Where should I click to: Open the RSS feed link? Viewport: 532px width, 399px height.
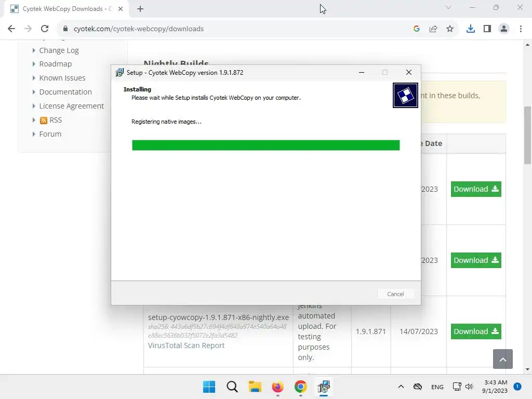pos(56,120)
